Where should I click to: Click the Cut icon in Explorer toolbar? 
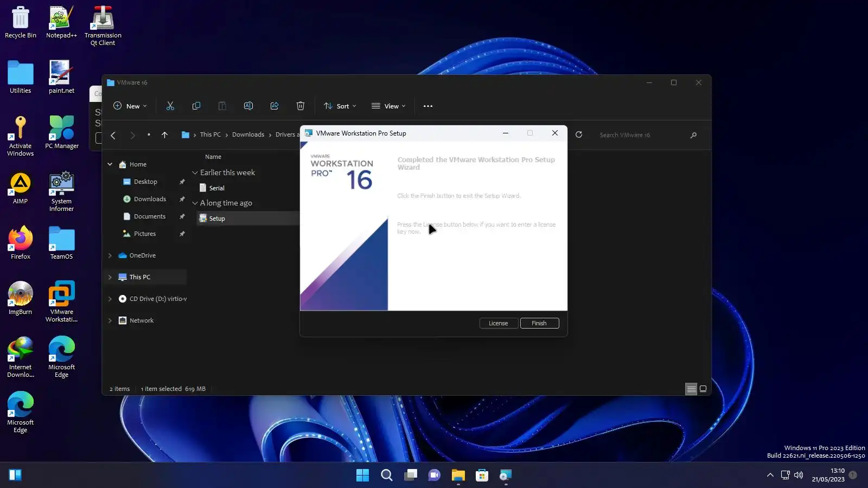coord(170,106)
